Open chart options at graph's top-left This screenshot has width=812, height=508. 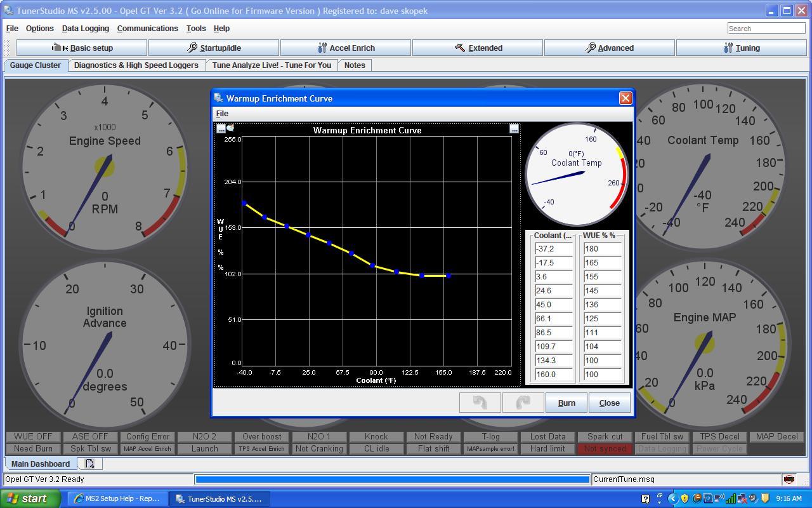(x=221, y=129)
